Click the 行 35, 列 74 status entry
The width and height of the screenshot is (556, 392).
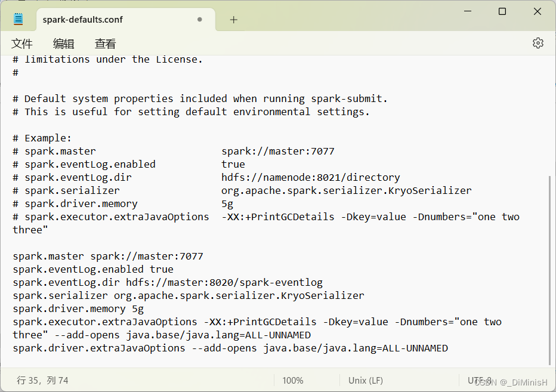click(x=42, y=380)
